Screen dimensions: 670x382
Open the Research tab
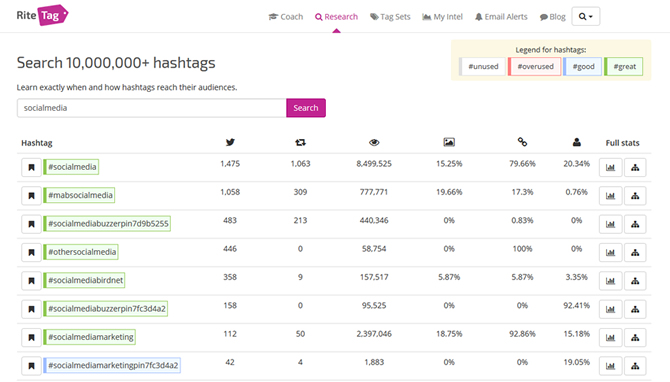336,17
